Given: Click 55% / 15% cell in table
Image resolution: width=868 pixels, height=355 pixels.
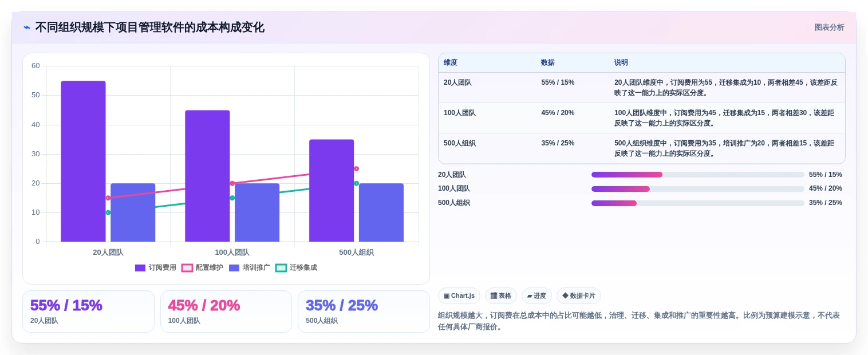Looking at the screenshot, I should pyautogui.click(x=558, y=82).
